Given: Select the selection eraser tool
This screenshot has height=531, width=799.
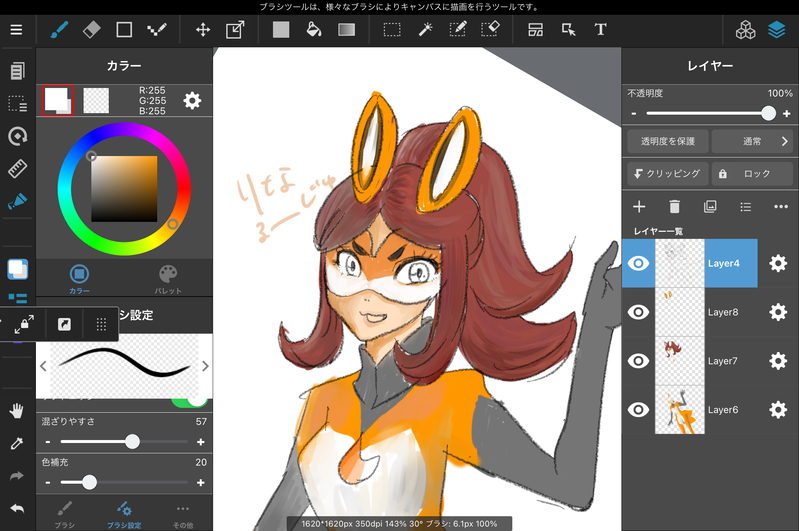Looking at the screenshot, I should click(x=490, y=30).
